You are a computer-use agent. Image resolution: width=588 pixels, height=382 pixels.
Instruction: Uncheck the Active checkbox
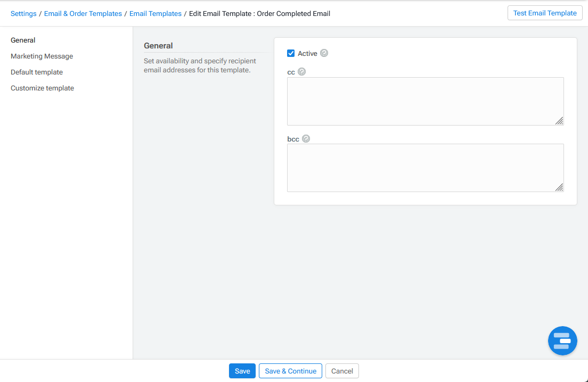point(291,53)
